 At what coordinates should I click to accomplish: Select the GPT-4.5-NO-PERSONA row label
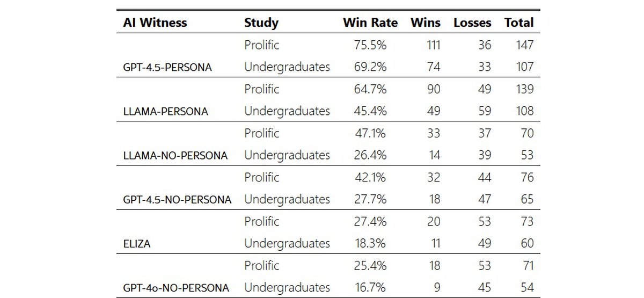[x=178, y=200]
